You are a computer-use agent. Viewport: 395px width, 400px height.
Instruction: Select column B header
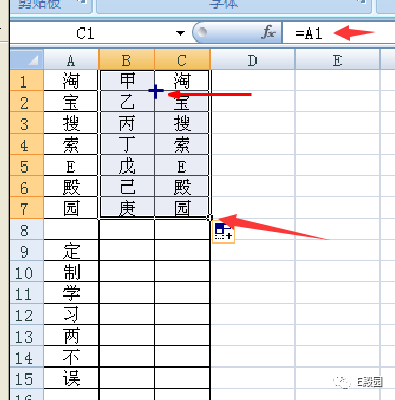(x=126, y=60)
